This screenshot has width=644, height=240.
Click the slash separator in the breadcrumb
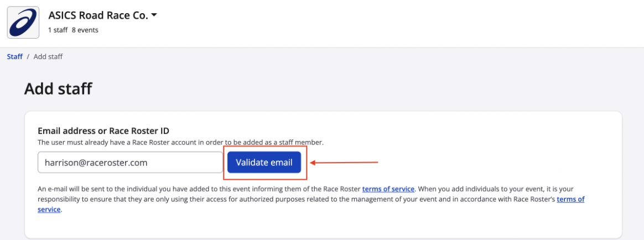tap(28, 56)
